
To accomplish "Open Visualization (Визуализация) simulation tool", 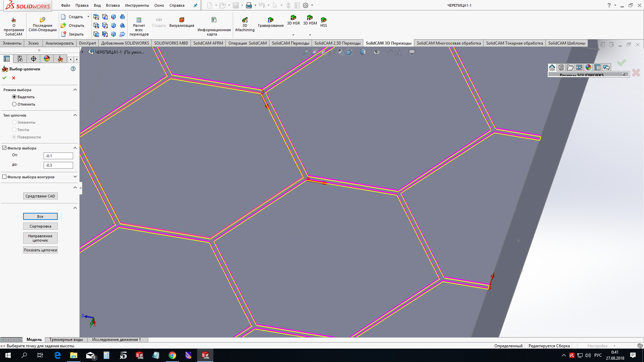I will [x=181, y=20].
